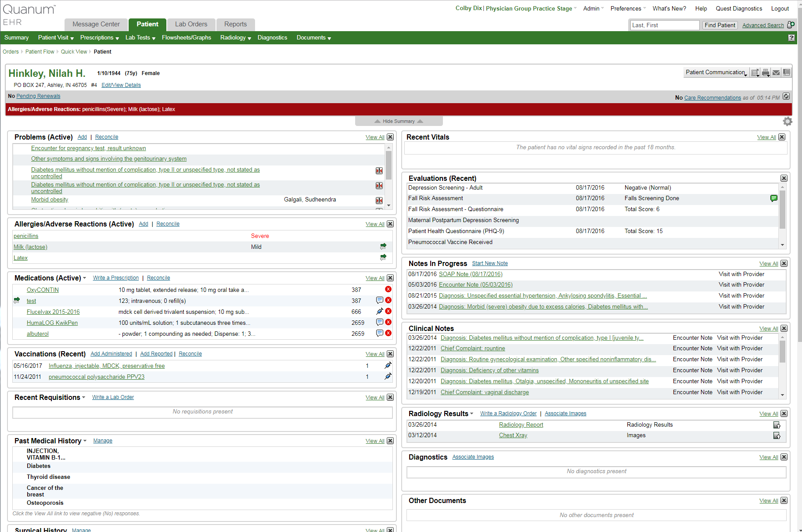
Task: Open the settings gear below Hide Summary
Action: [788, 121]
